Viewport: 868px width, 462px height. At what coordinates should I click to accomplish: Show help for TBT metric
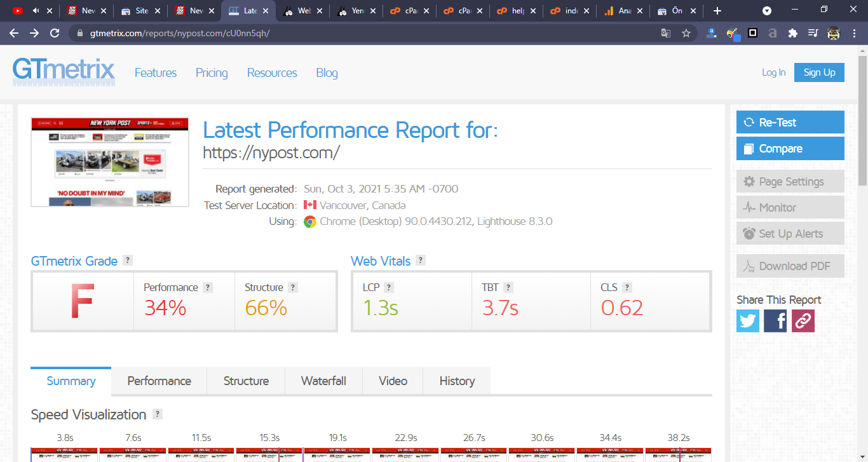[508, 287]
